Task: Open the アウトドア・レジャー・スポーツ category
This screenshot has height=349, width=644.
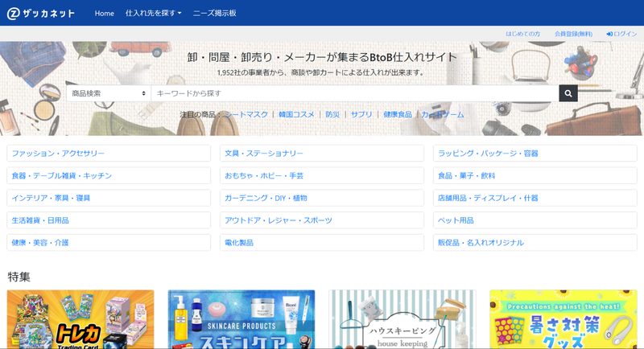Action: coord(322,220)
